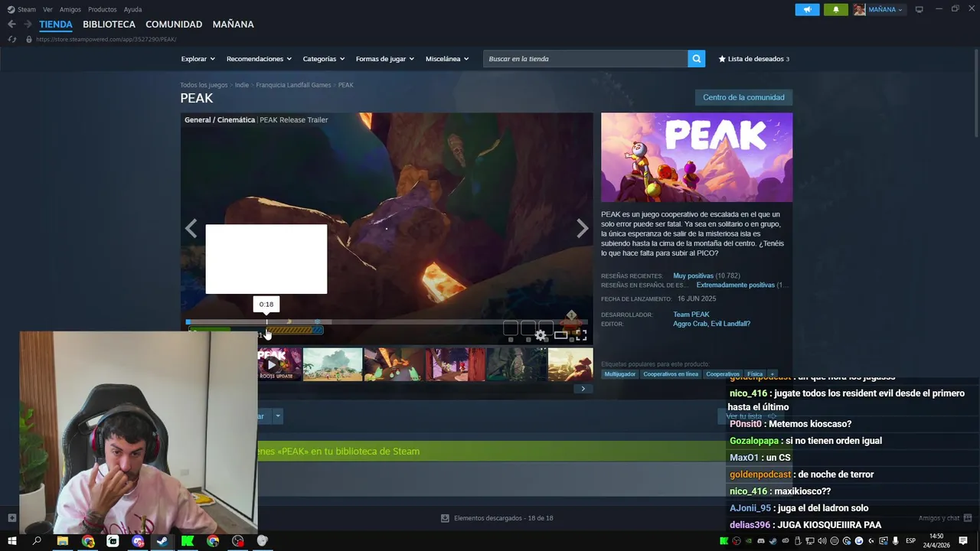The height and width of the screenshot is (551, 980).
Task: Click the microphone icon in the system tray
Action: click(896, 541)
